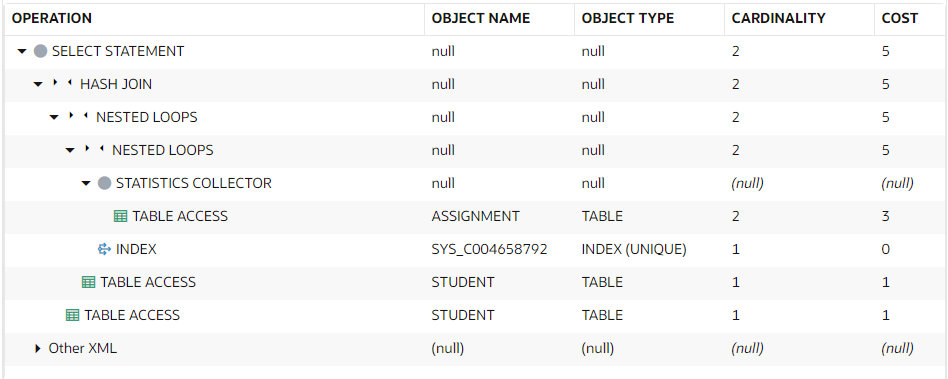Click the cardinality value in the SELECT STATEMENT row

coord(736,51)
